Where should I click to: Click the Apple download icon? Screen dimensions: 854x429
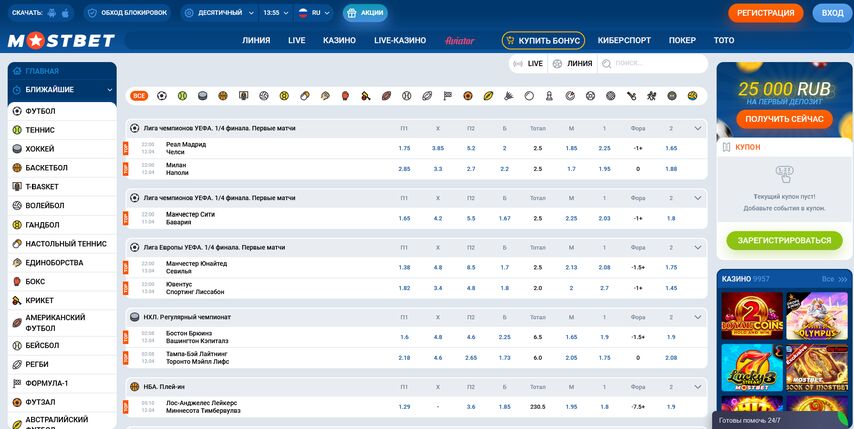coord(65,13)
